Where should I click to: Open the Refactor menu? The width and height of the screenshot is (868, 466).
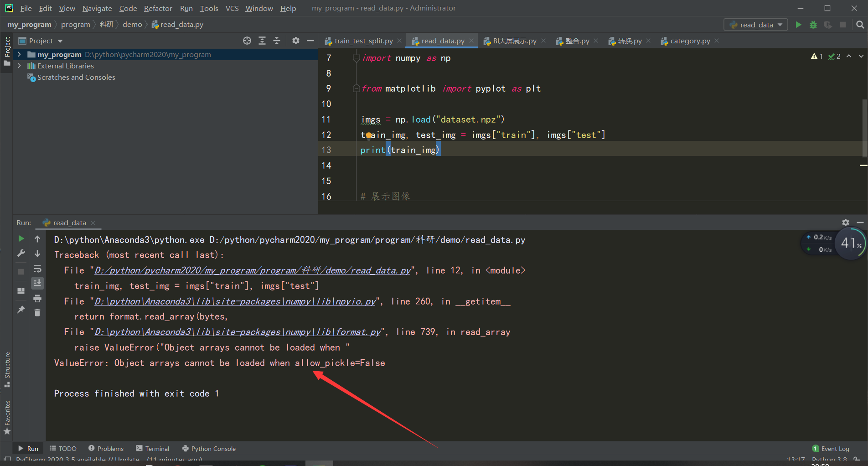pyautogui.click(x=158, y=8)
